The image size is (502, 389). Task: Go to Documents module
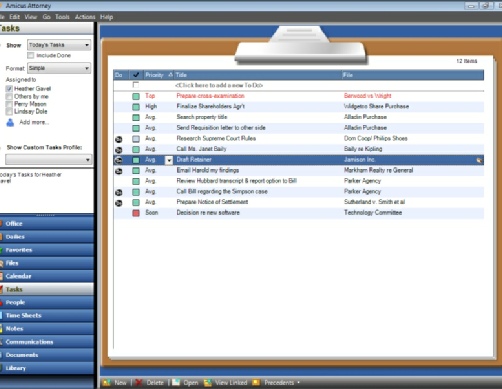(x=47, y=355)
